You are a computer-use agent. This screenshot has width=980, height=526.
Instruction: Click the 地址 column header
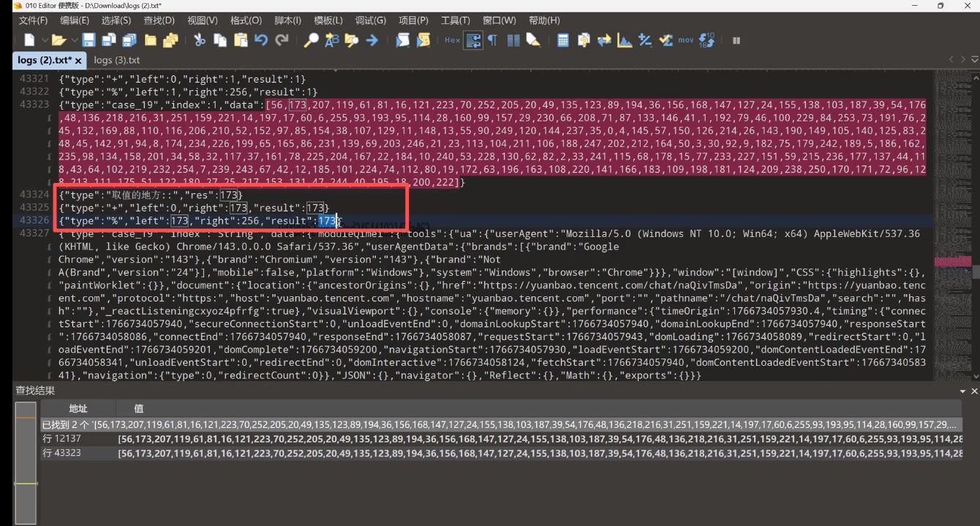click(78, 408)
